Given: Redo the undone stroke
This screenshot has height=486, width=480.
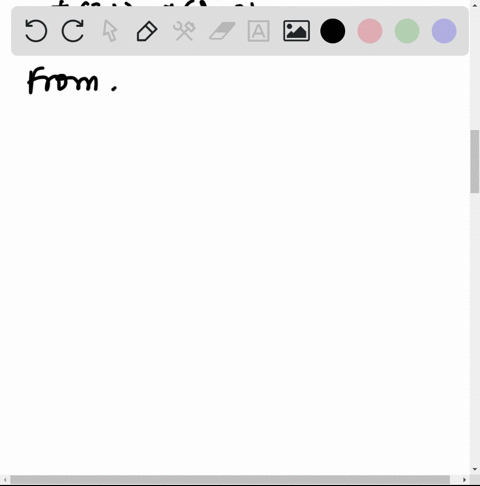Looking at the screenshot, I should pyautogui.click(x=73, y=31).
